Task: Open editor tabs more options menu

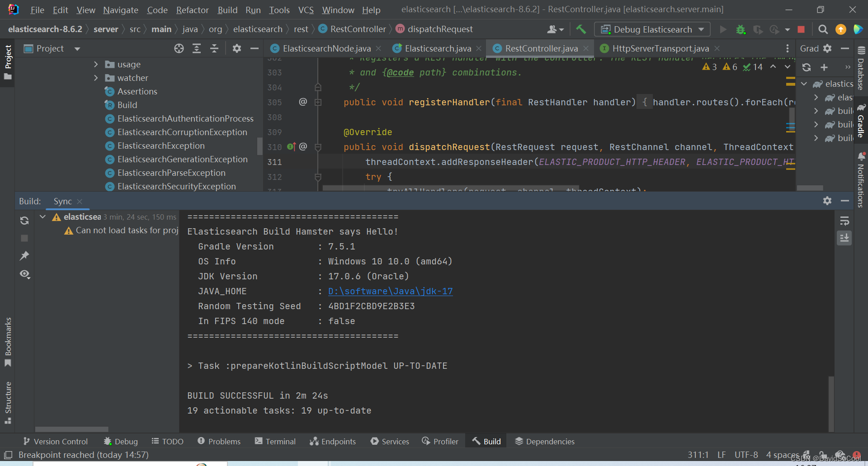Action: click(788, 48)
